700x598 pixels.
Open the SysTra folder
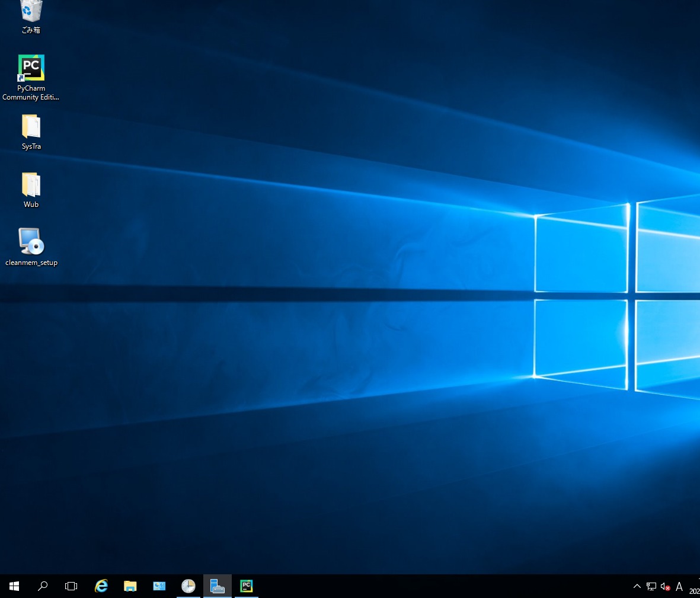coord(31,126)
